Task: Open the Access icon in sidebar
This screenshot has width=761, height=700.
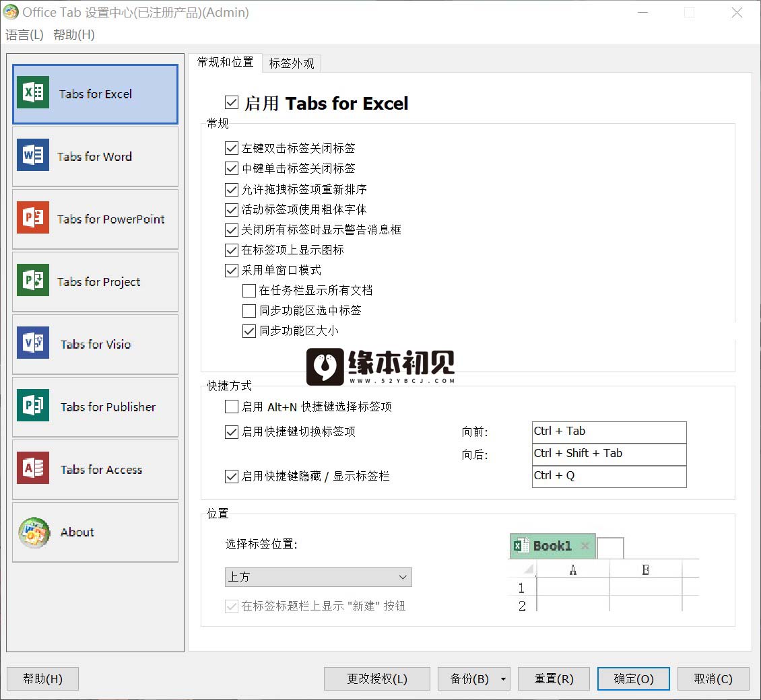Action: pyautogui.click(x=33, y=468)
